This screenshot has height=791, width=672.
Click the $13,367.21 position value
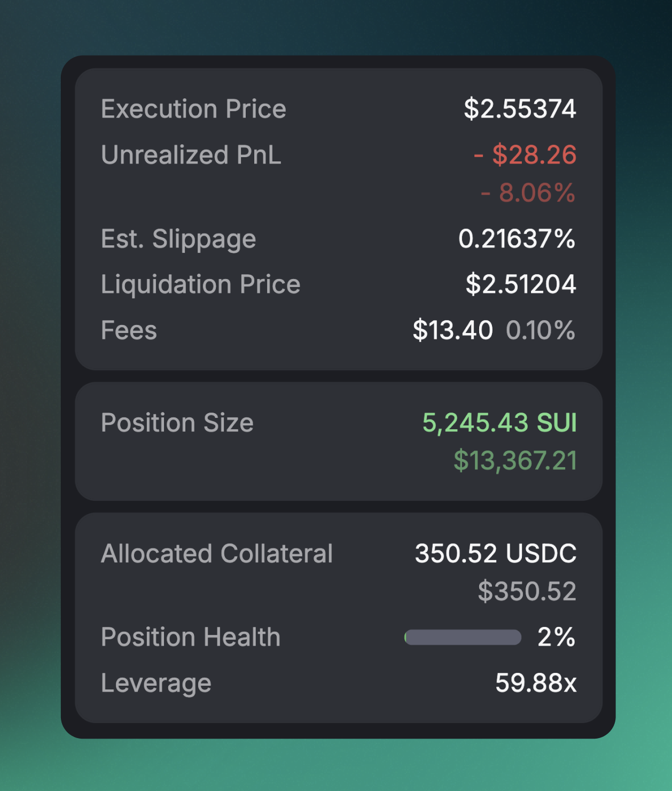(x=515, y=461)
